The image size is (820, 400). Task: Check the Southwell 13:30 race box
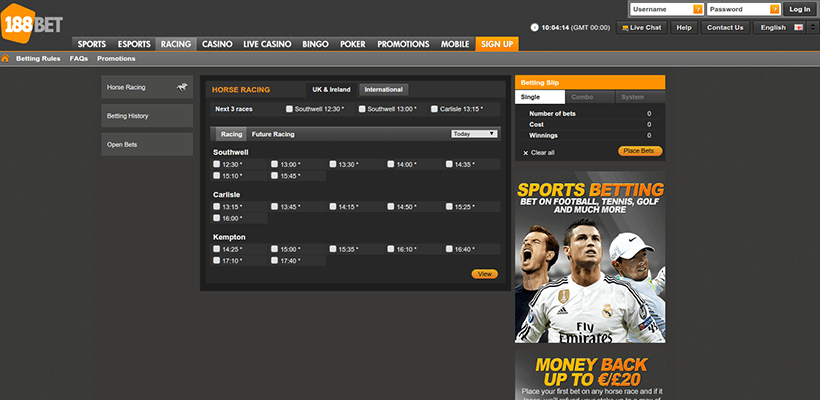click(x=333, y=164)
